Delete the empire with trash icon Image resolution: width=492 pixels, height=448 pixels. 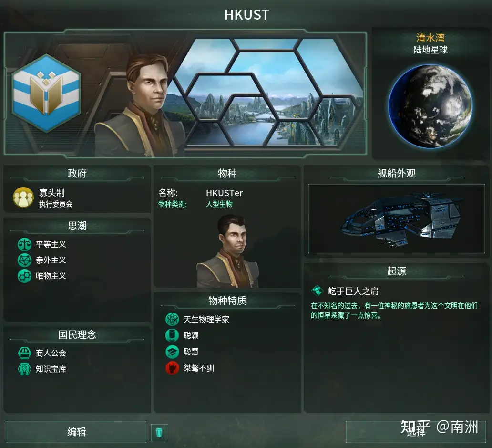[159, 432]
